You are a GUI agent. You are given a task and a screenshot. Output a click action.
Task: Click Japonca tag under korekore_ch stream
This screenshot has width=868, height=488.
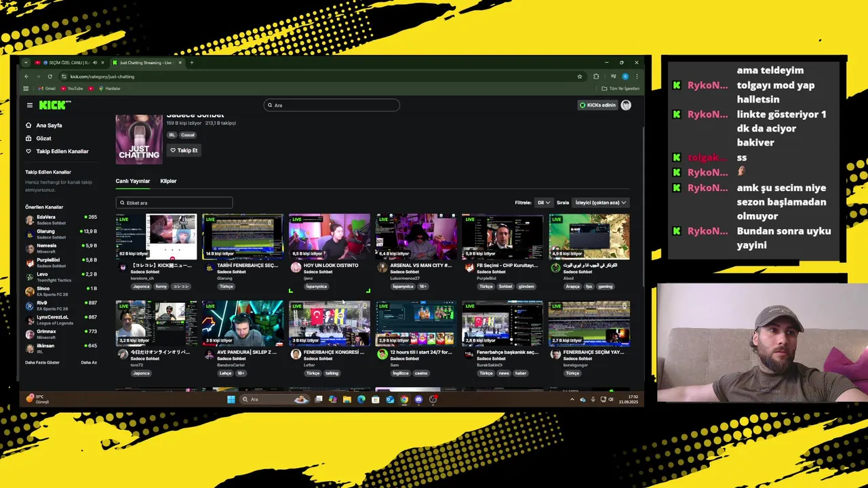[141, 286]
